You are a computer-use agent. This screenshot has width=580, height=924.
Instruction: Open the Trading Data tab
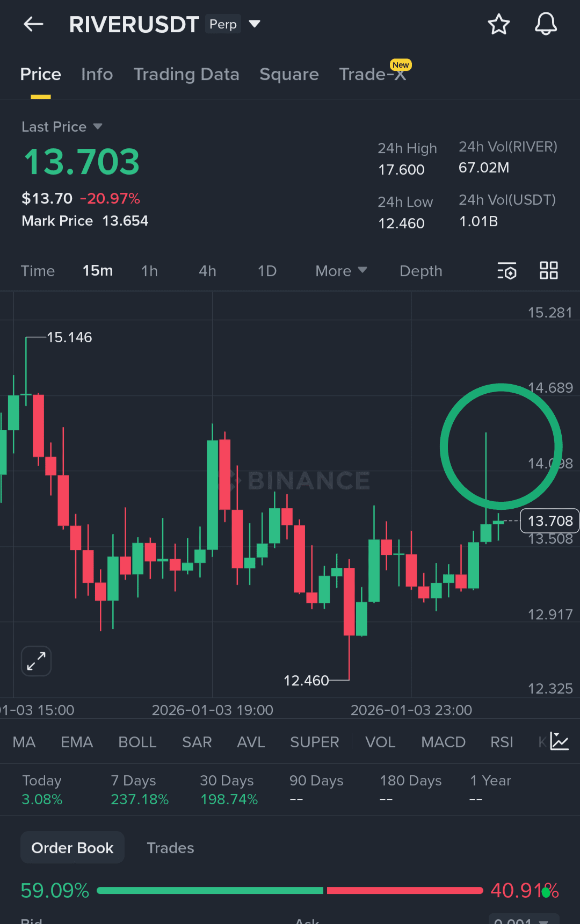(186, 74)
